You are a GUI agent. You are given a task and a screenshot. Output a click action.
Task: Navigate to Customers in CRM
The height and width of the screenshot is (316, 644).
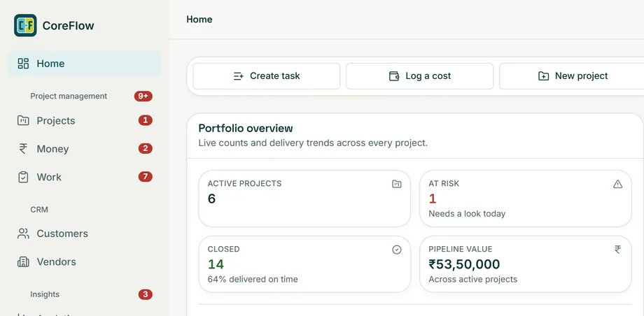coord(85,234)
